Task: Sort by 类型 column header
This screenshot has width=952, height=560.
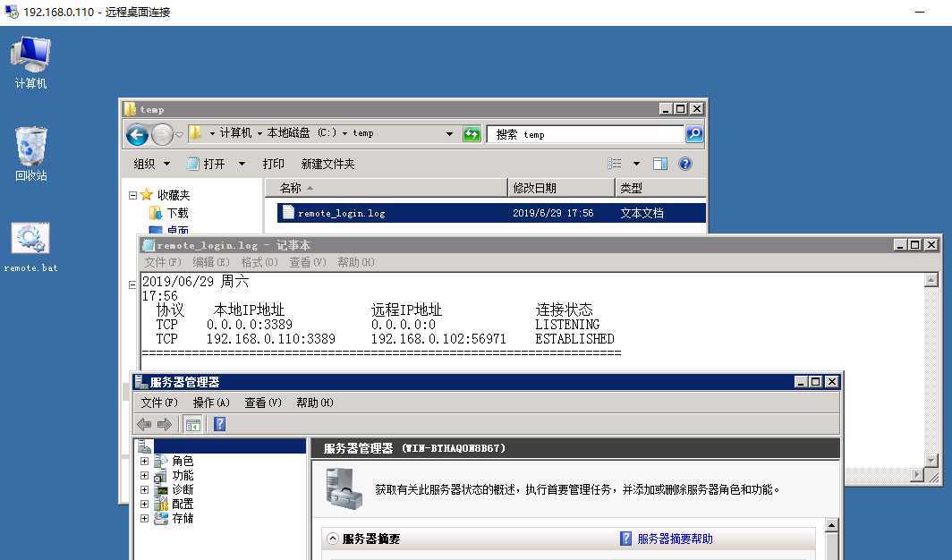Action: 660,188
